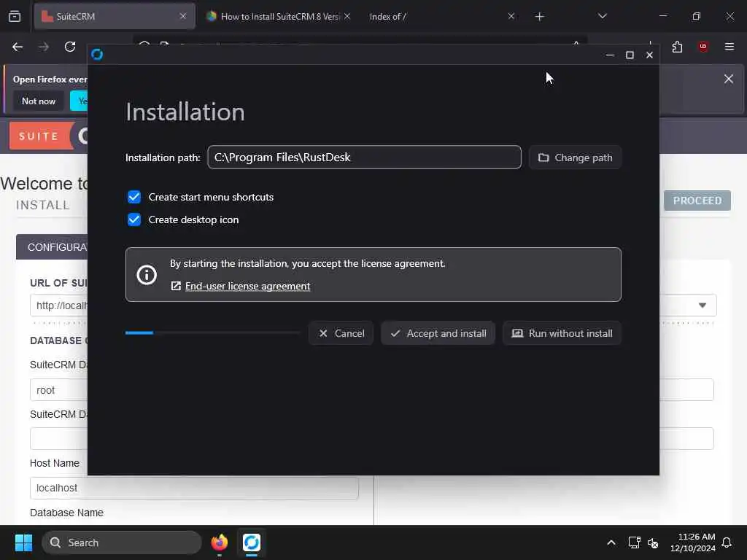The image size is (747, 560).
Task: Click the Host Name localhost field
Action: point(194,488)
